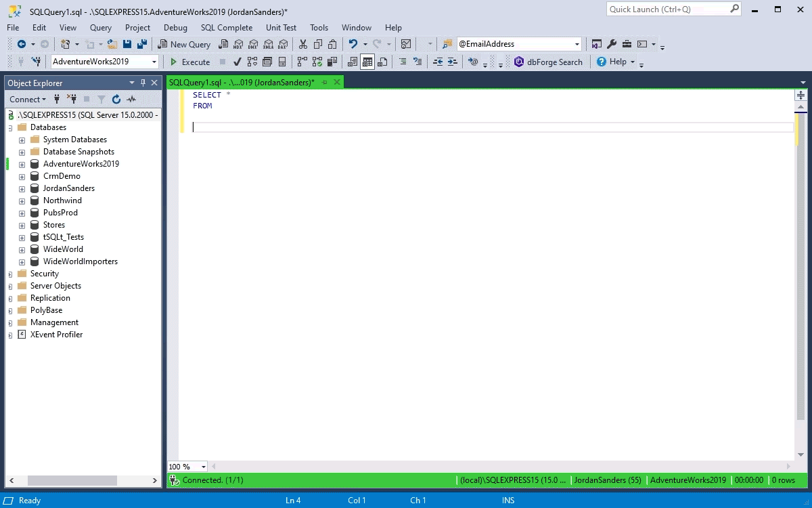Open the SQL Complete menu
The width and height of the screenshot is (812, 508).
point(226,28)
